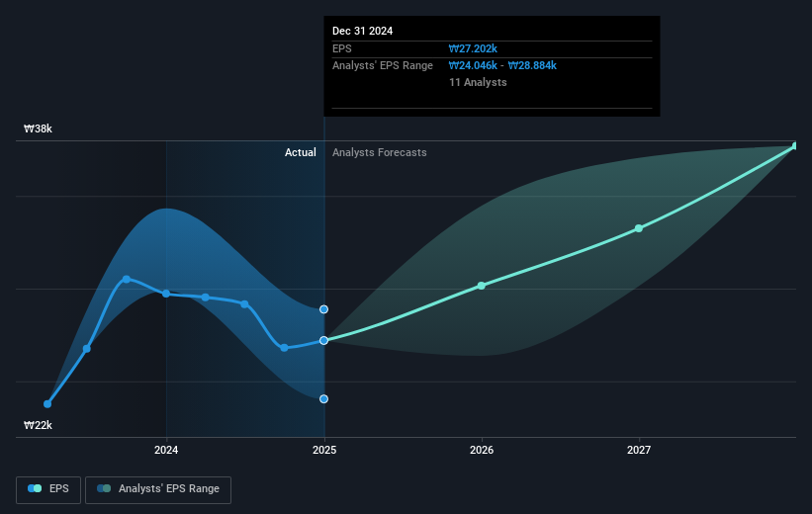Click the Actual section label
The image size is (812, 514).
tap(301, 152)
